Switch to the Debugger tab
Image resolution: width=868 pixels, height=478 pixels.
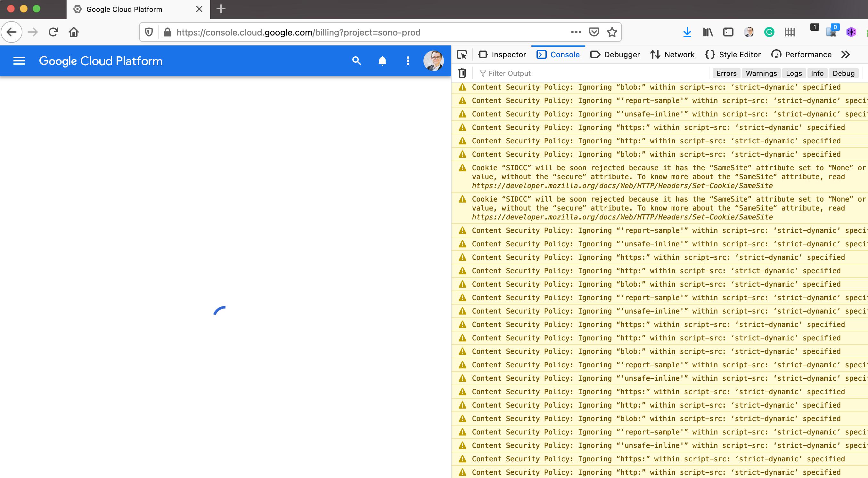[615, 54]
